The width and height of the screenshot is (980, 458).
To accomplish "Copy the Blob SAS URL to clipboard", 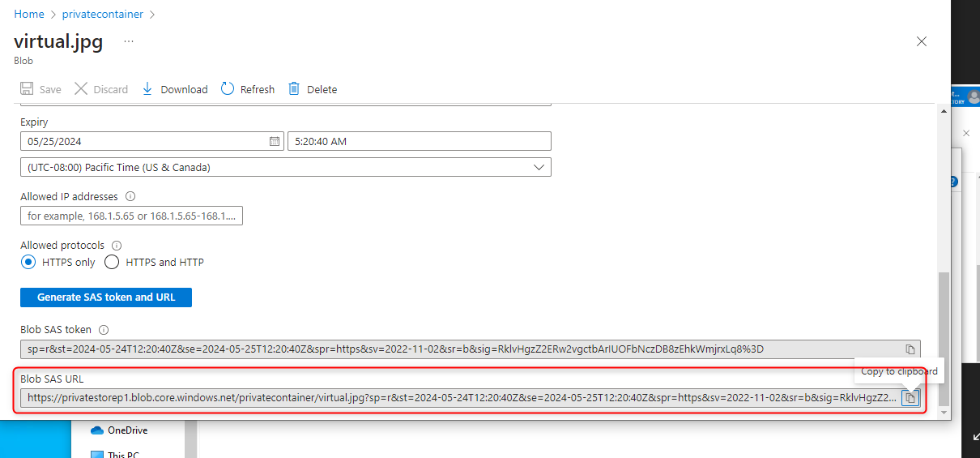I will (910, 398).
